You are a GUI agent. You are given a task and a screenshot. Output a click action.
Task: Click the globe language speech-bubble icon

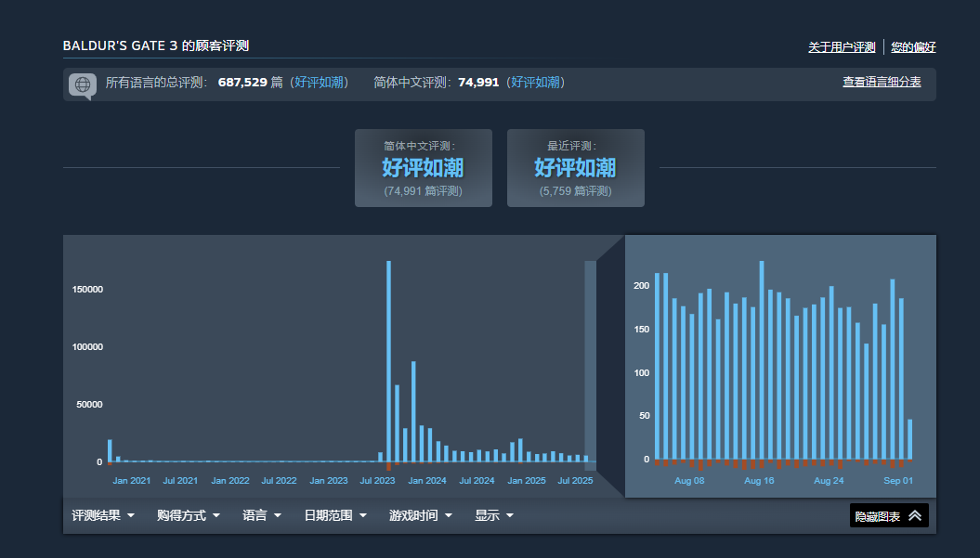[82, 84]
